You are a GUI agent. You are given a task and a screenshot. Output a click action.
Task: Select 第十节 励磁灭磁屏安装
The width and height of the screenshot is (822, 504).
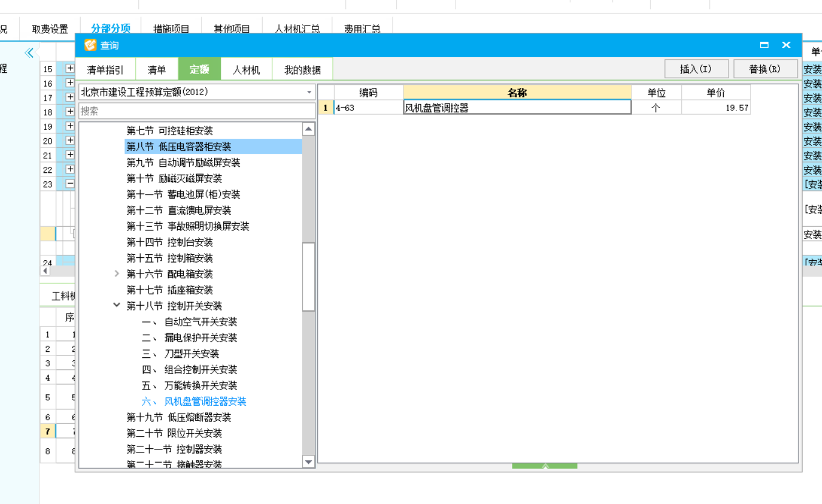coord(174,178)
